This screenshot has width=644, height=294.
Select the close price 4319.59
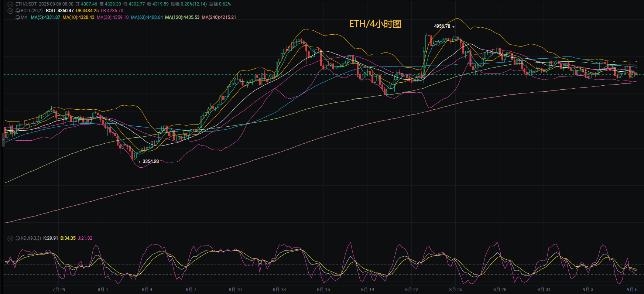pyautogui.click(x=160, y=4)
